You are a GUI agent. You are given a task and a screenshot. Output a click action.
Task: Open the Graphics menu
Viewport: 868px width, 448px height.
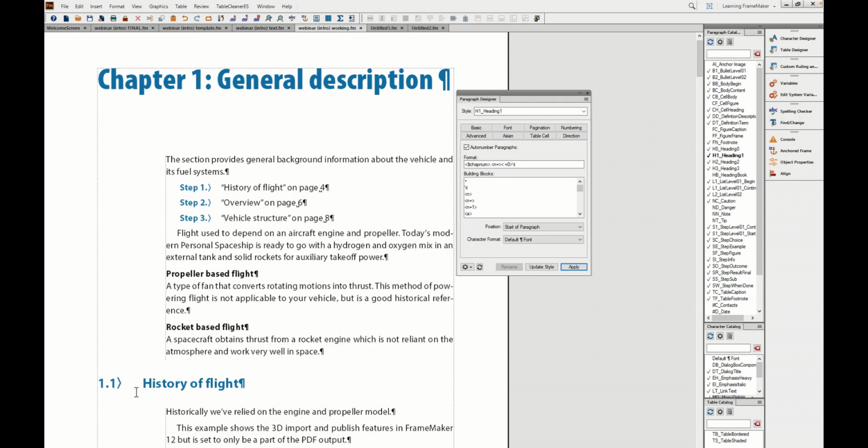pyautogui.click(x=158, y=6)
